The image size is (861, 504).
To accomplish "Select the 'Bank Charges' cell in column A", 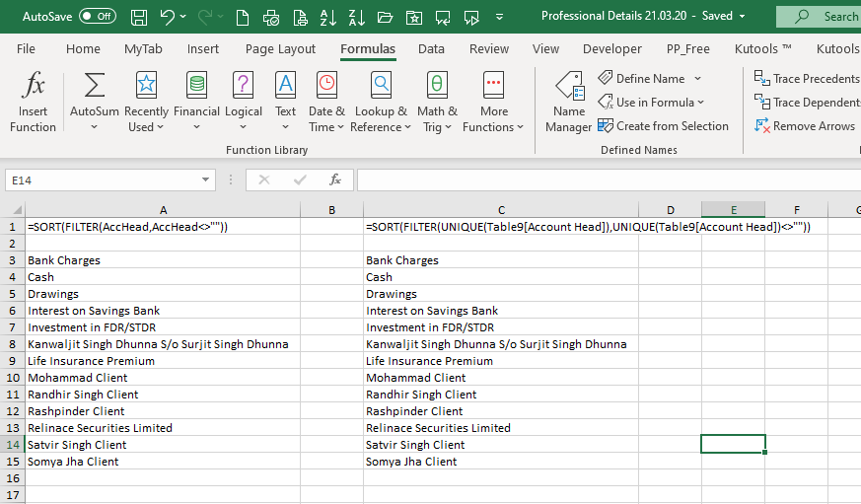I will [x=163, y=260].
